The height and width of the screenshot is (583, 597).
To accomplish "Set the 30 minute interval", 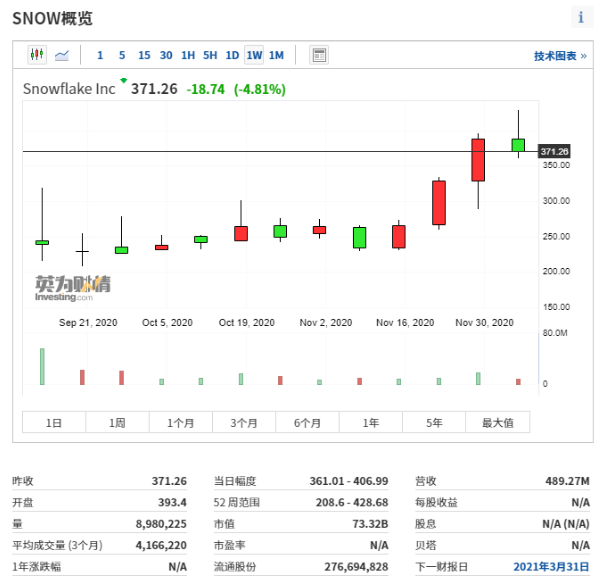I will [x=166, y=55].
